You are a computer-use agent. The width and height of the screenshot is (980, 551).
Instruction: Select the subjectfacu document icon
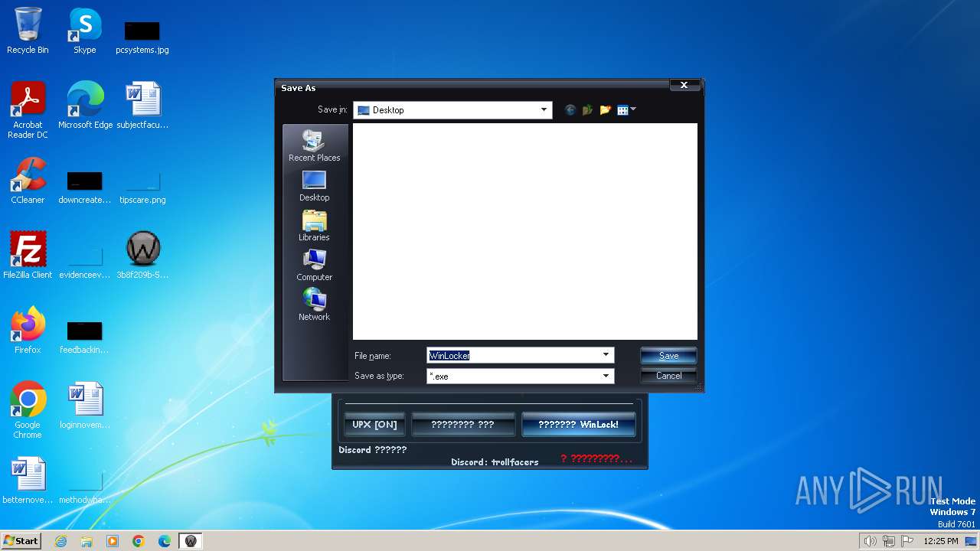[x=142, y=106]
